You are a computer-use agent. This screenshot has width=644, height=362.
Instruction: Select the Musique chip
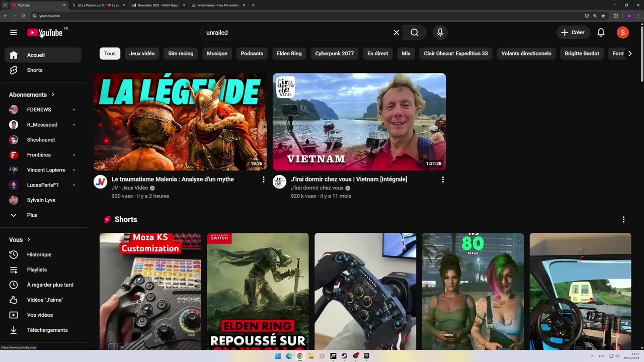coord(217,53)
